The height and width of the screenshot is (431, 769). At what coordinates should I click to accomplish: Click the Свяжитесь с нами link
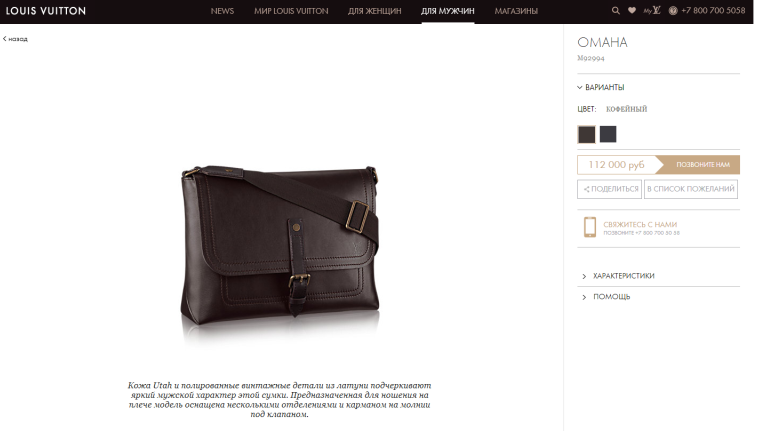[640, 224]
